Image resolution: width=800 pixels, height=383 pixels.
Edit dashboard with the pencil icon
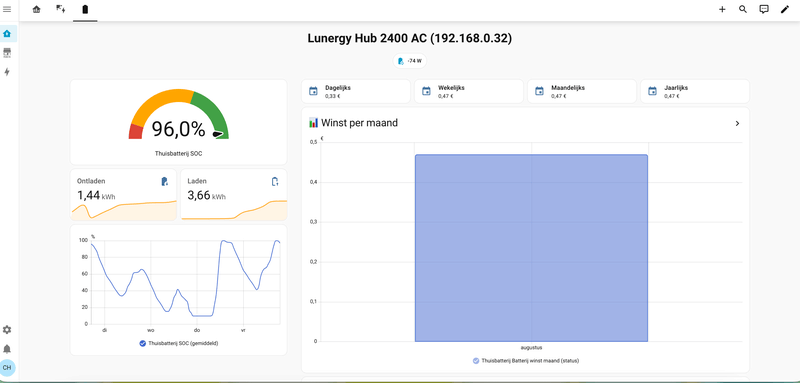(785, 9)
